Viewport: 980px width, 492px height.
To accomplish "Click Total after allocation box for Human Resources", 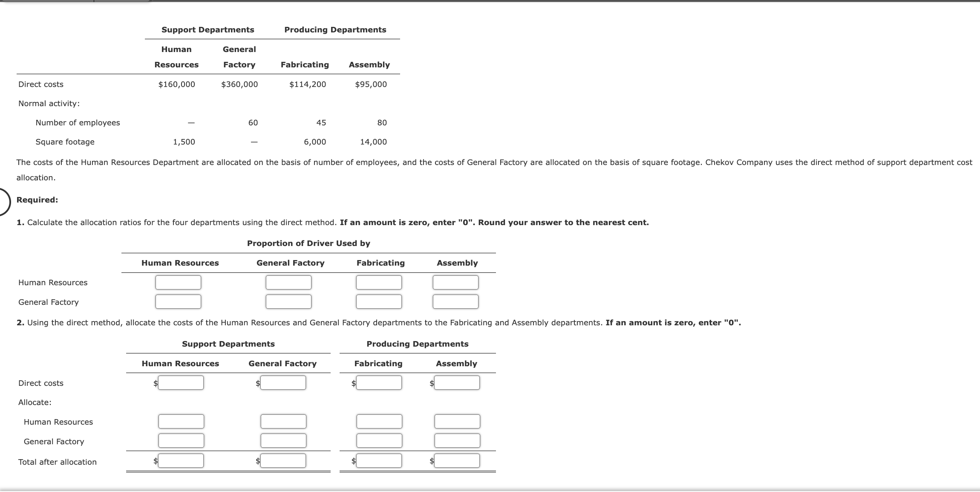I will (181, 460).
